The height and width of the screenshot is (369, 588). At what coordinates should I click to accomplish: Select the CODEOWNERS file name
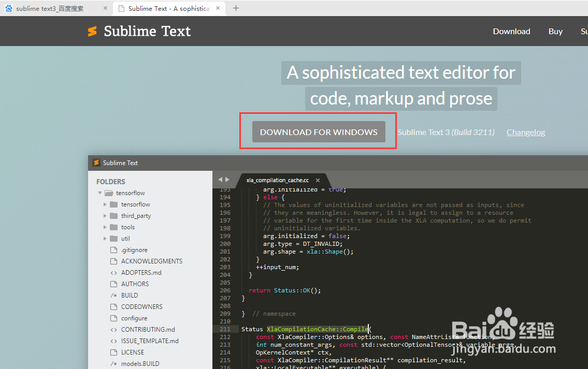[x=142, y=307]
